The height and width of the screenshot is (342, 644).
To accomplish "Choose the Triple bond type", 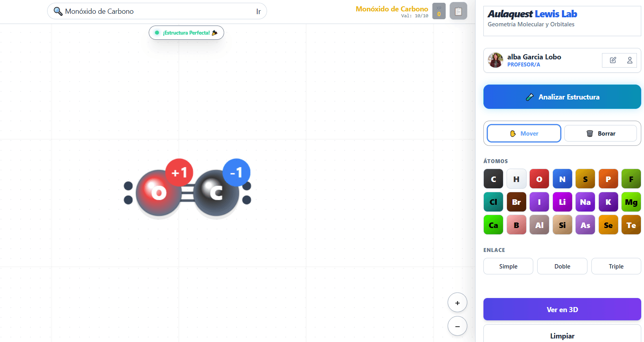I will click(616, 266).
